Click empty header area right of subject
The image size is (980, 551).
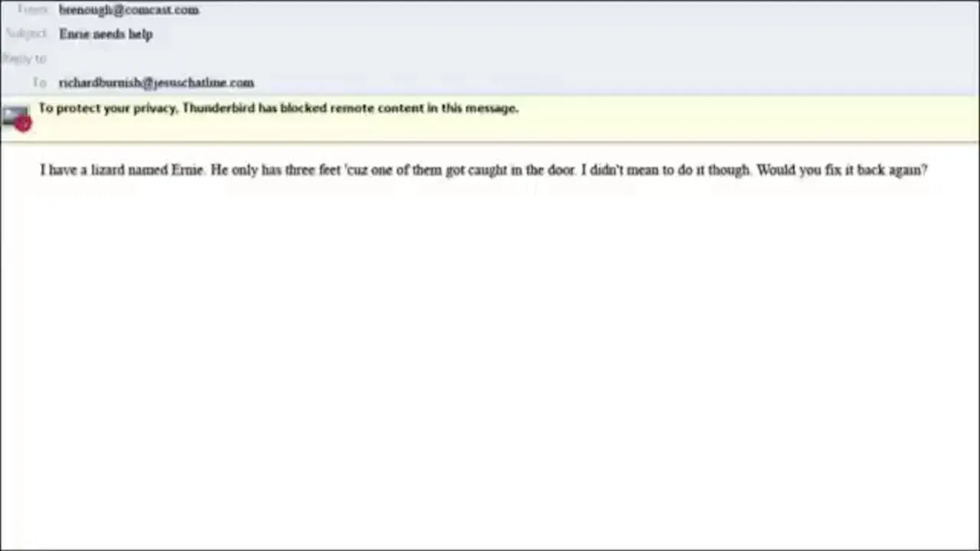[536, 34]
